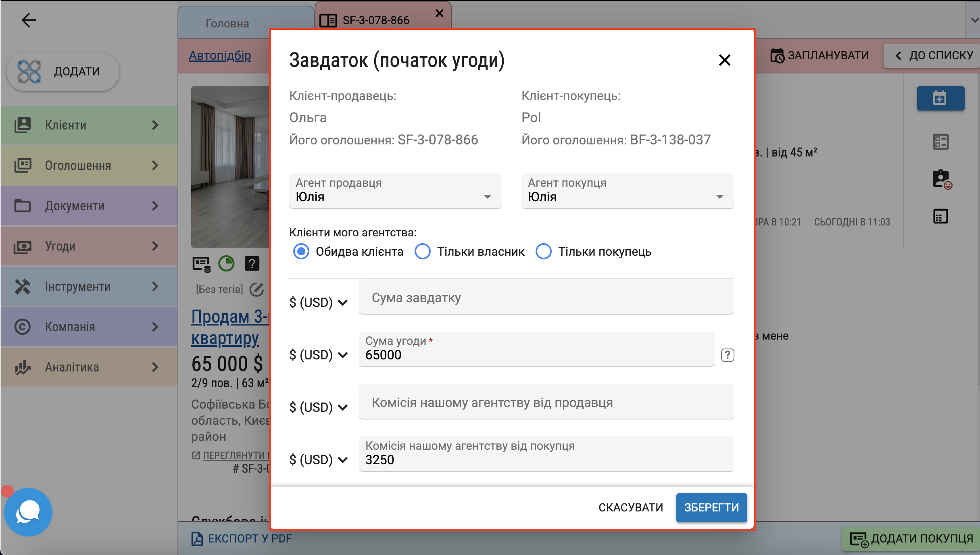This screenshot has width=980, height=555.
Task: Click ЕКСПОРТ У PDF button
Action: 241,538
